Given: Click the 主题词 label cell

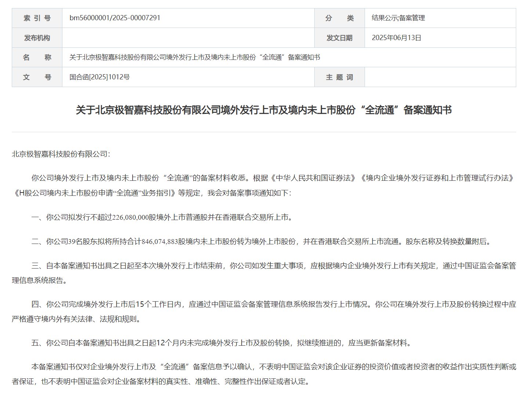Looking at the screenshot, I should coord(340,77).
